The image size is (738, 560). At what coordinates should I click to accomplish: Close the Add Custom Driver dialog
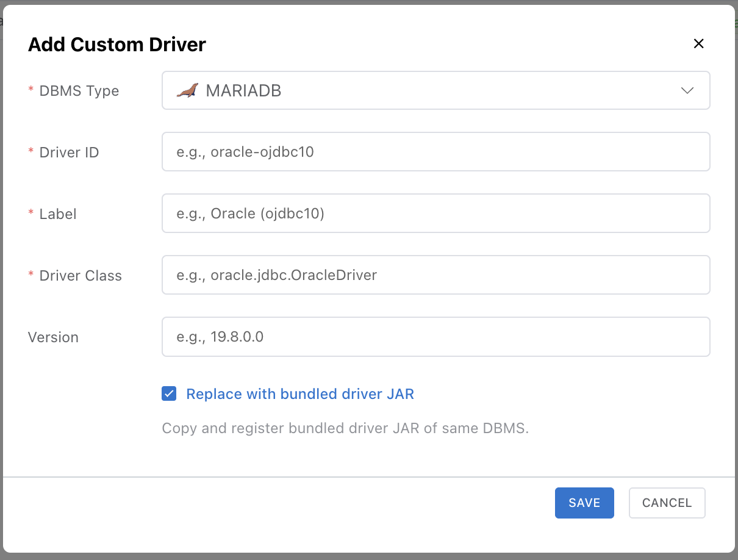699,43
